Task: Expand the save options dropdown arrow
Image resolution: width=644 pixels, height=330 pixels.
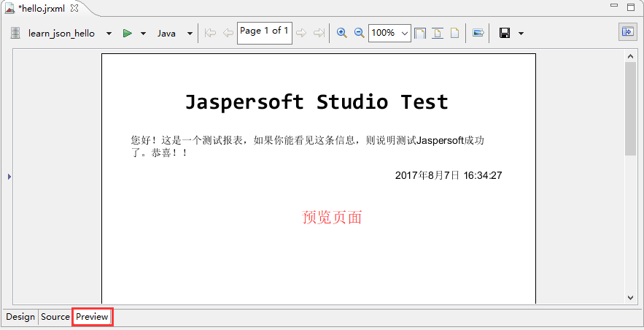Action: point(521,34)
